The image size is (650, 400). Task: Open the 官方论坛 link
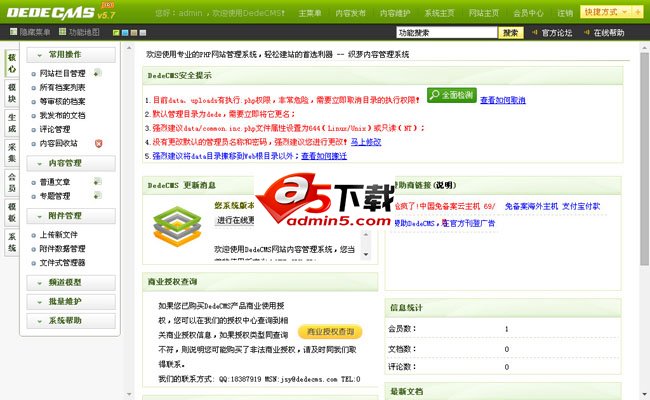point(557,32)
